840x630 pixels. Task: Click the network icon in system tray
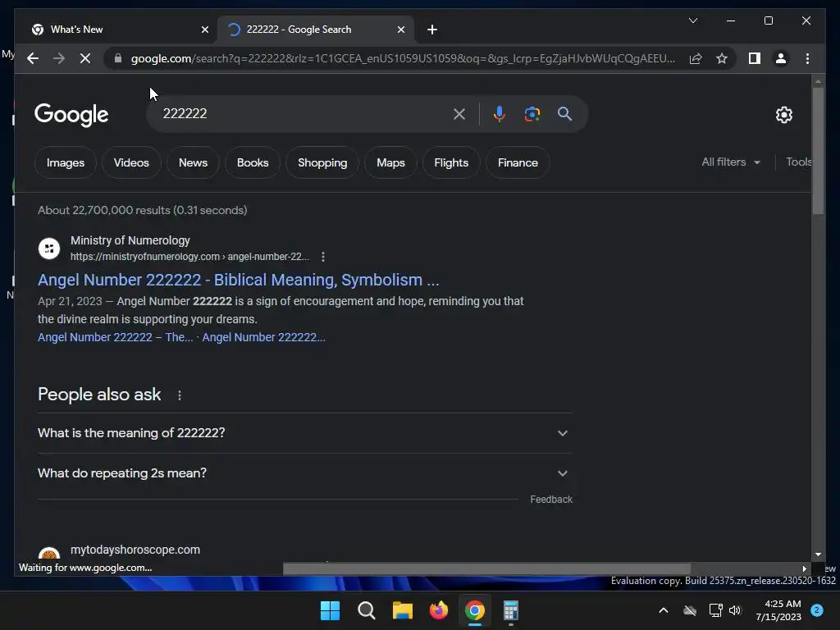click(715, 610)
